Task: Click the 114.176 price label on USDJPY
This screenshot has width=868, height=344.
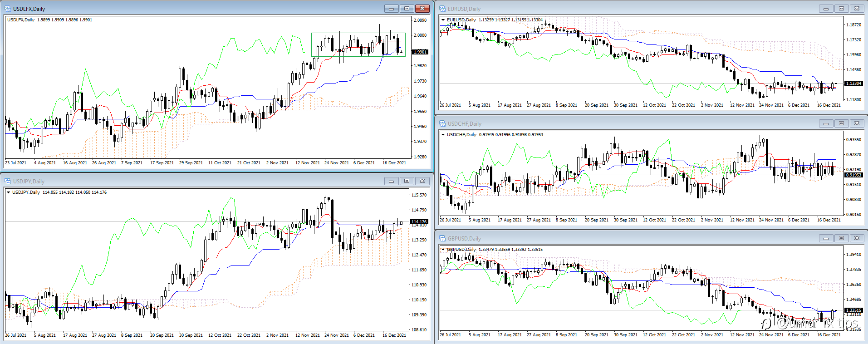Action: (418, 222)
